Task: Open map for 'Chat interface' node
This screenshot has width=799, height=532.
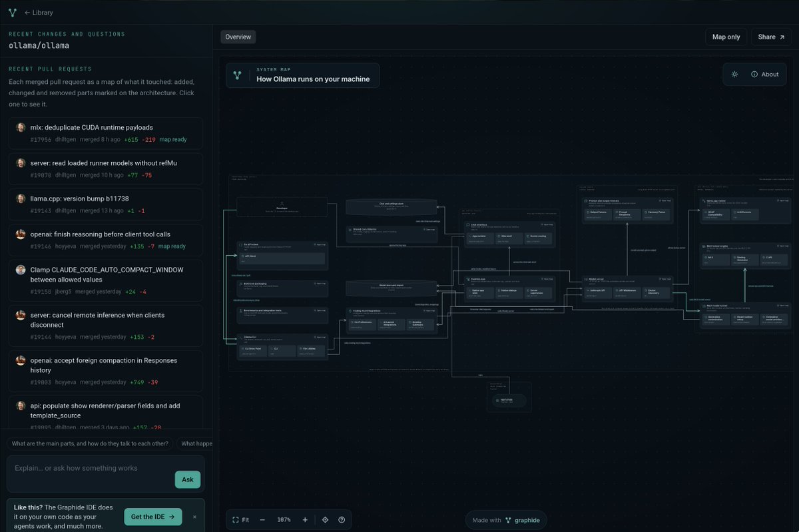Action: [546, 224]
